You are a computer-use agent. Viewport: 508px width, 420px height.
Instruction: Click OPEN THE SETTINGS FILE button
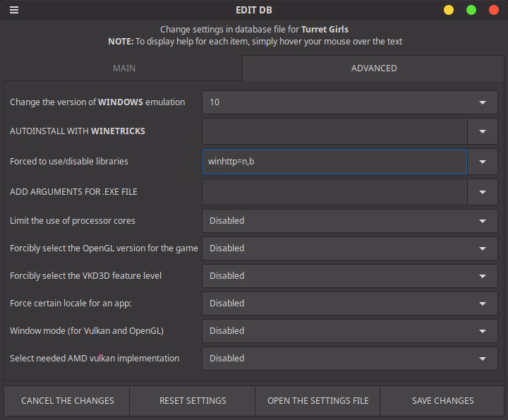point(317,401)
